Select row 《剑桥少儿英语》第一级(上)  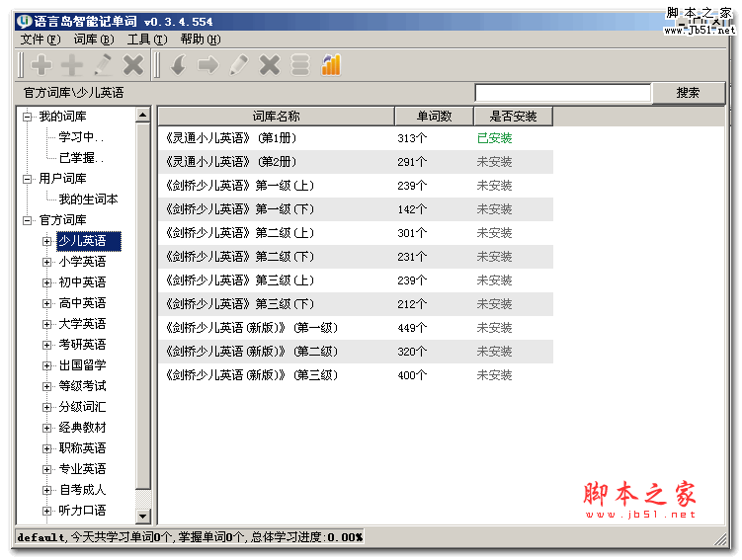coord(356,186)
